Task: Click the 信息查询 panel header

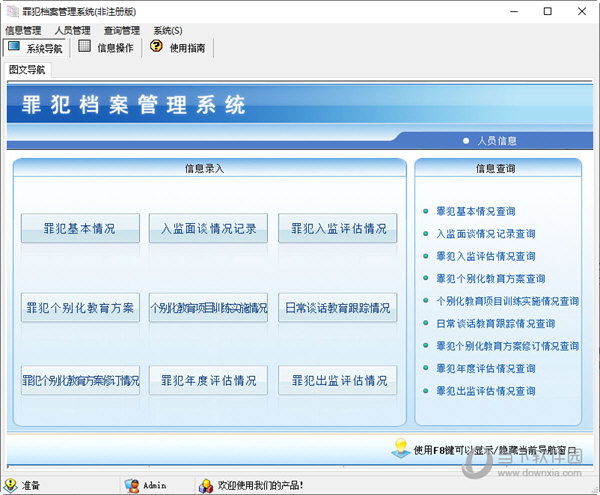Action: pyautogui.click(x=496, y=168)
